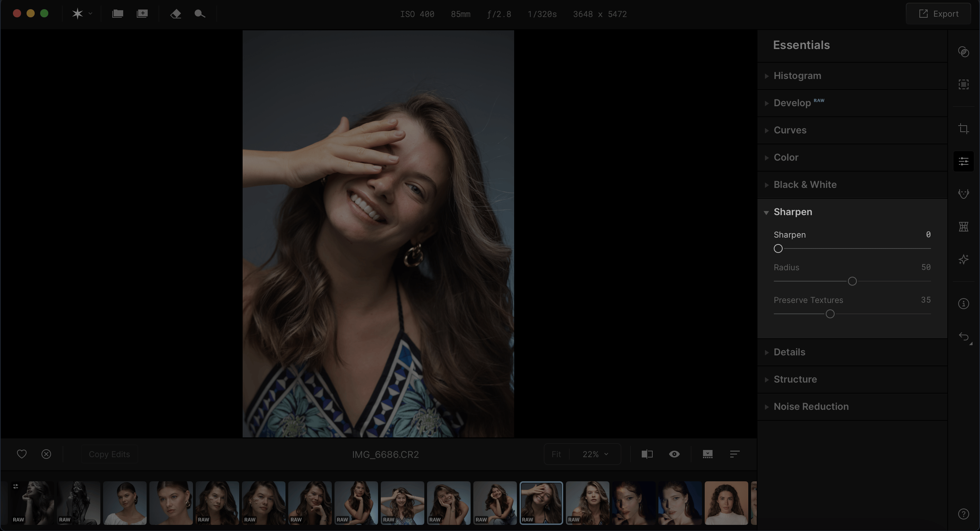980x531 pixels.
Task: Mark photo as favorite with heart
Action: pos(22,454)
